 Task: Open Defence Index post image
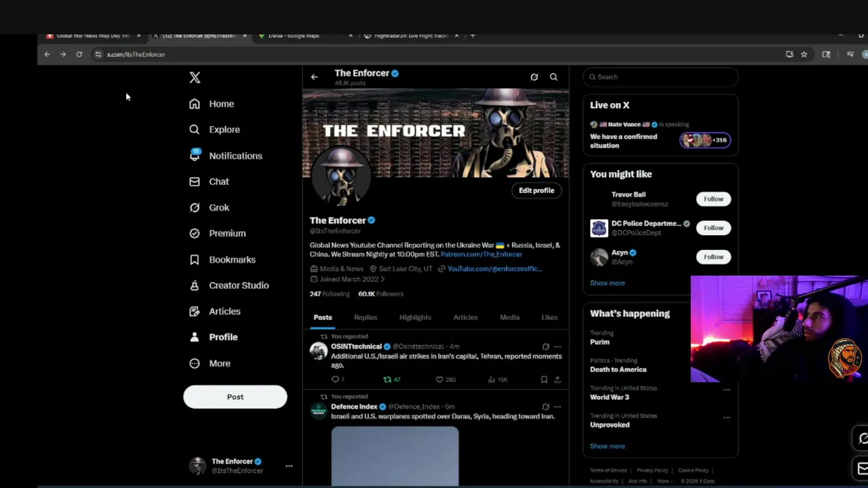point(395,456)
